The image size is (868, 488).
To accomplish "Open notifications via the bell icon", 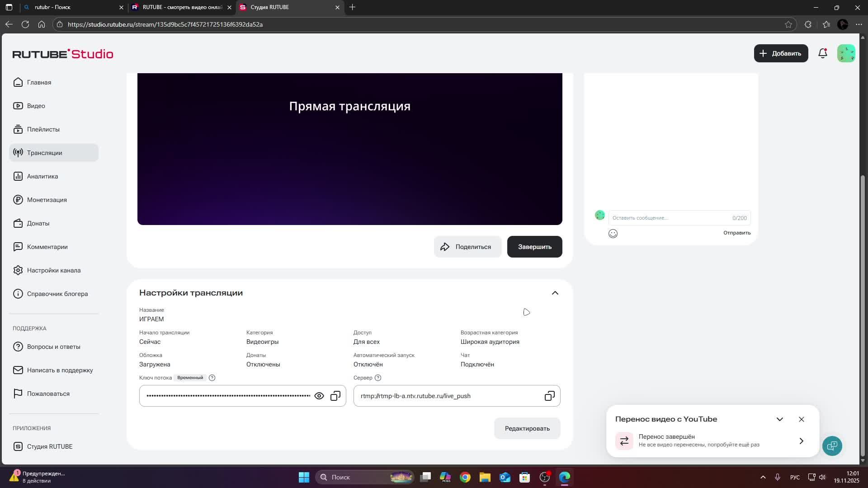I will [822, 53].
